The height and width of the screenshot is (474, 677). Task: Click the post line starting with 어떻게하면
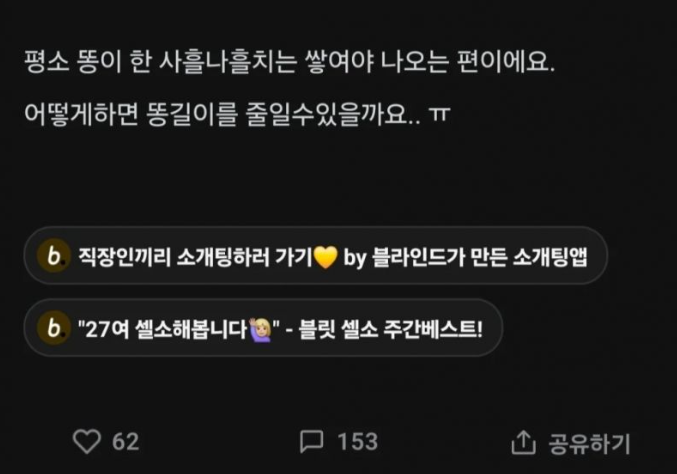(237, 114)
